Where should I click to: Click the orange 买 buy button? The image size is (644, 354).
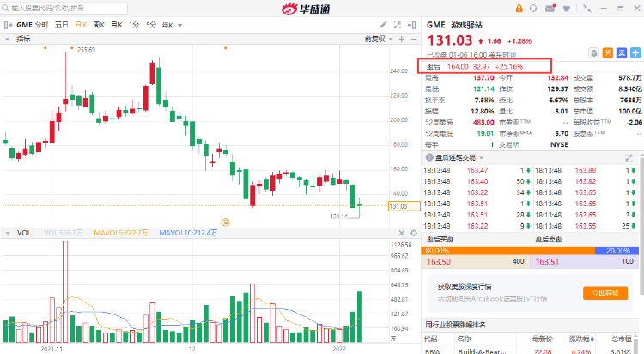607,53
